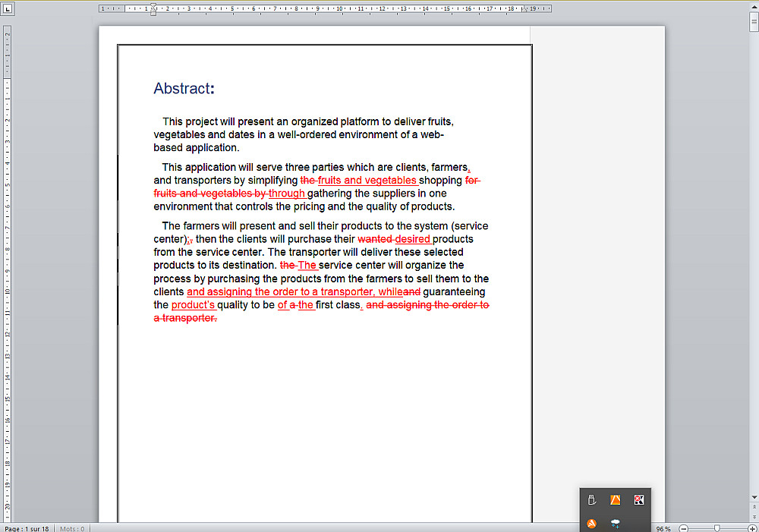Click the 96 % zoom level
The width and height of the screenshot is (759, 532).
(663, 529)
